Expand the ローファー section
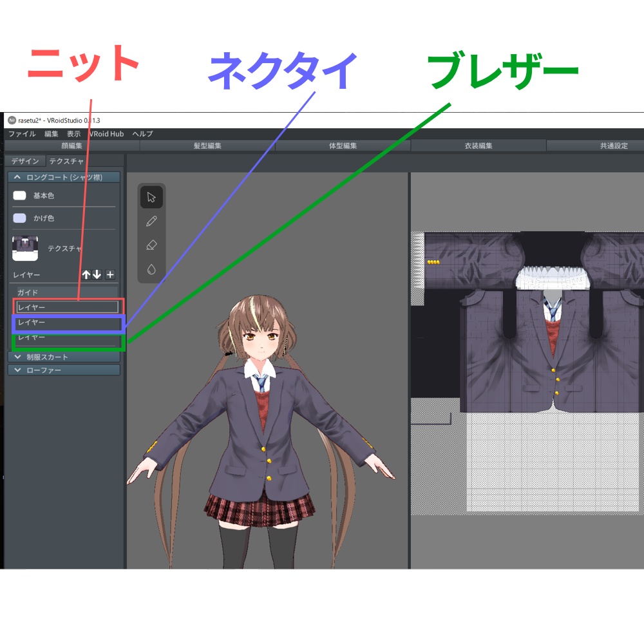This screenshot has width=644, height=644. point(62,369)
